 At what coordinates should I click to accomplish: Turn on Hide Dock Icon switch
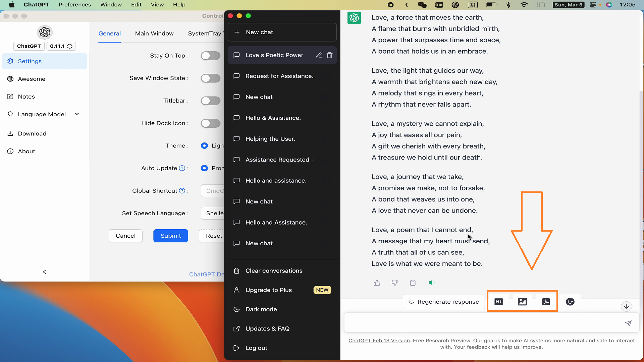coord(211,123)
